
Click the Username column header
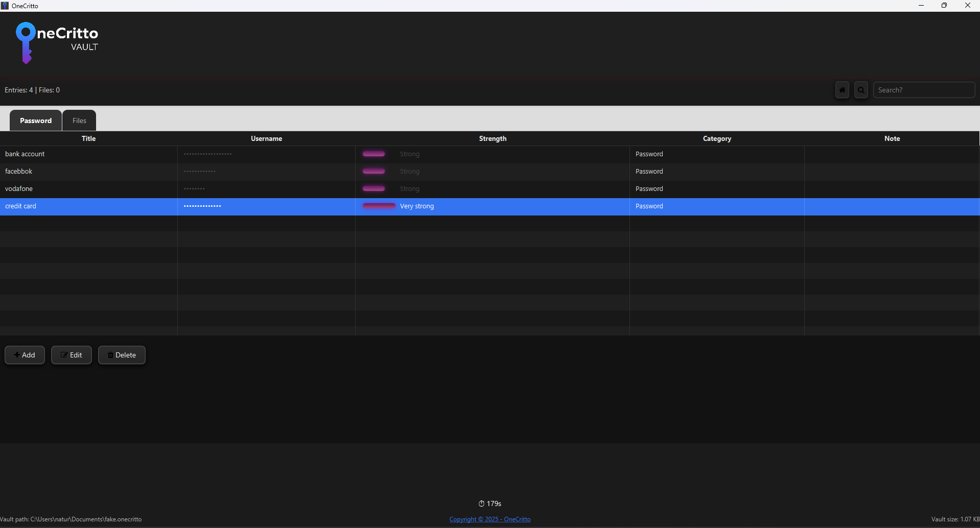pyautogui.click(x=266, y=138)
